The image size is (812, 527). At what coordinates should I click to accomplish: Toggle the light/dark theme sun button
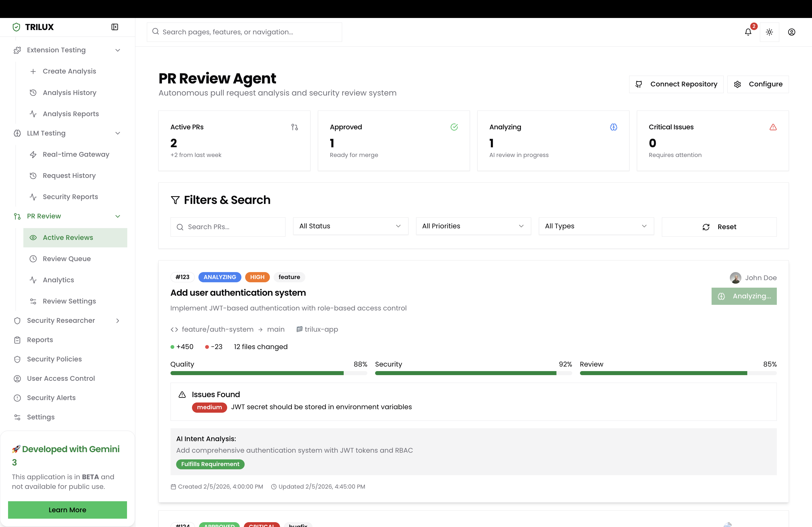pos(769,32)
